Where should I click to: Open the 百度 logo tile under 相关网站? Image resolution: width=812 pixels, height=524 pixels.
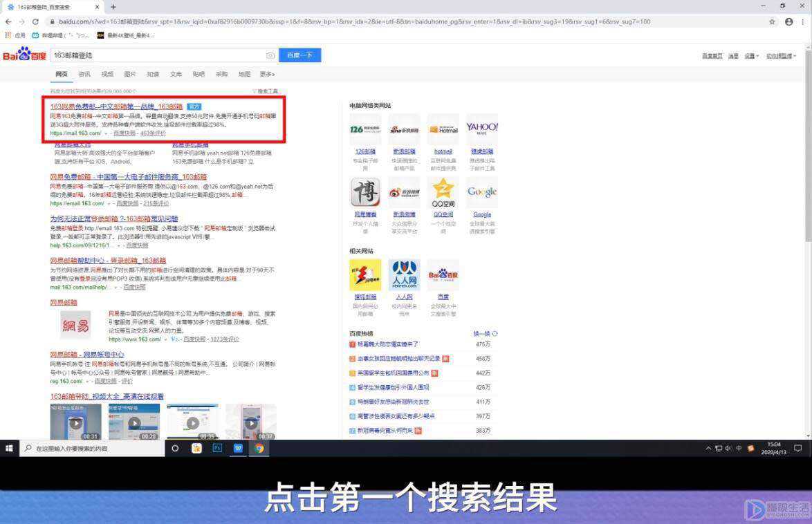443,275
